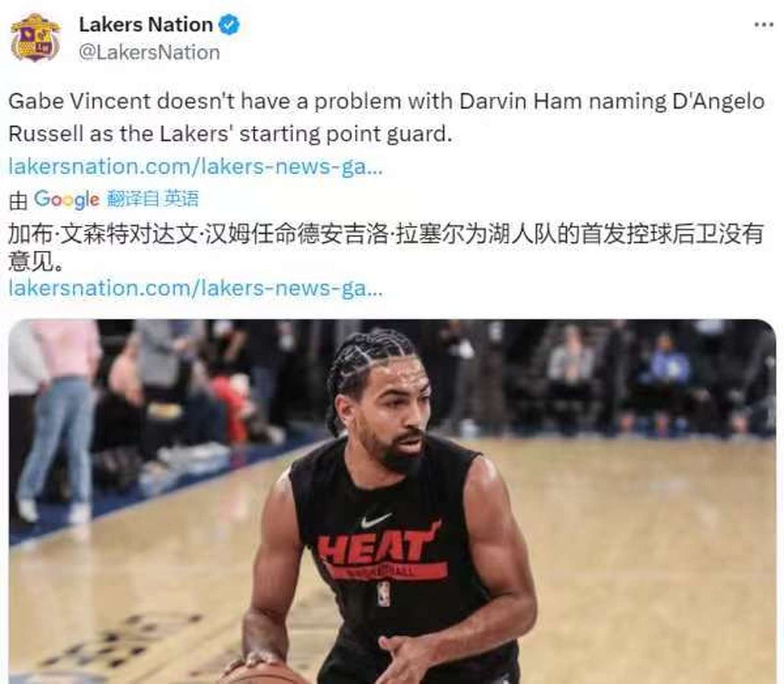Click the 由 character before Google logo
The height and width of the screenshot is (684, 784).
coord(18,201)
